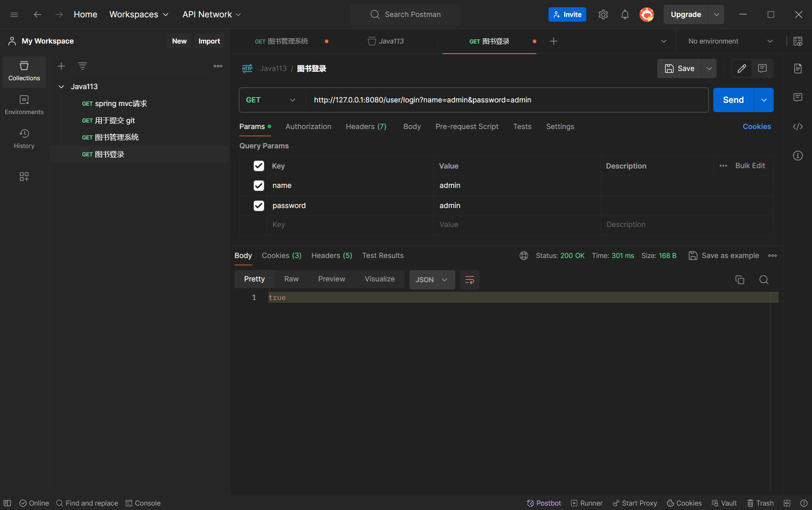Open the Cookies link
This screenshot has height=510, width=812.
click(x=757, y=127)
